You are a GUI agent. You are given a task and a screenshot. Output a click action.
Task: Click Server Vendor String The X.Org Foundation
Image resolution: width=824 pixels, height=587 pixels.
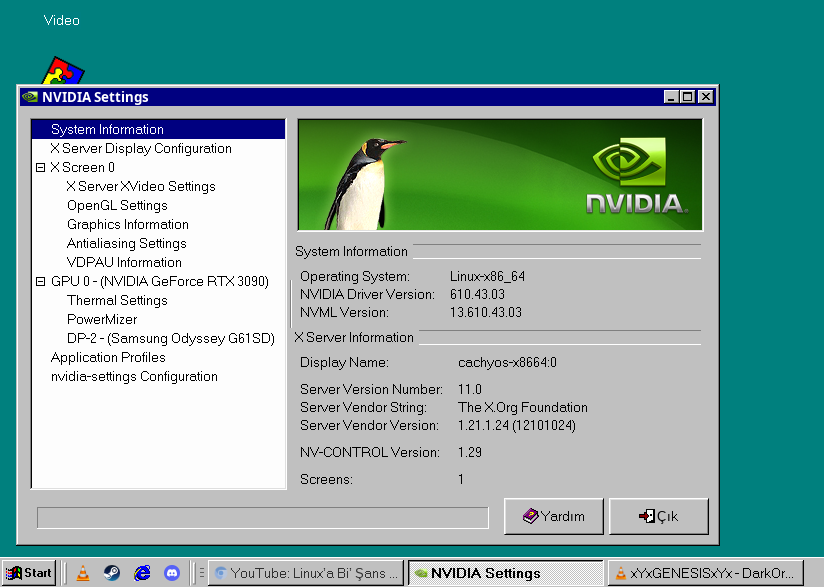[523, 407]
